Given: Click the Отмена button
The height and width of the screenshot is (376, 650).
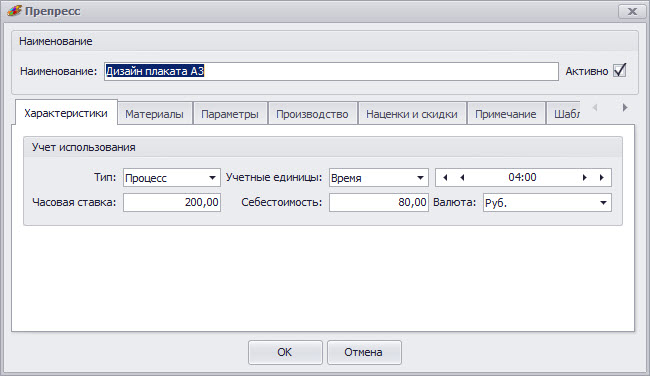Looking at the screenshot, I should [x=364, y=352].
